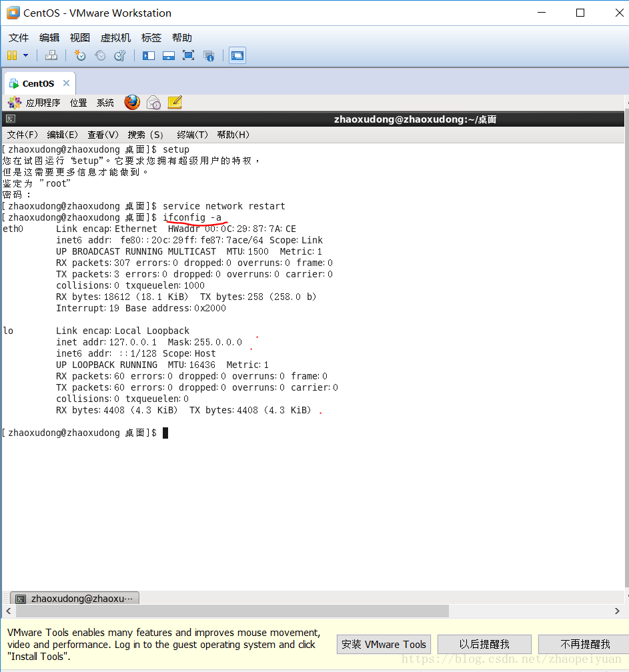Click the console view toolbar icon

pyautogui.click(x=237, y=55)
